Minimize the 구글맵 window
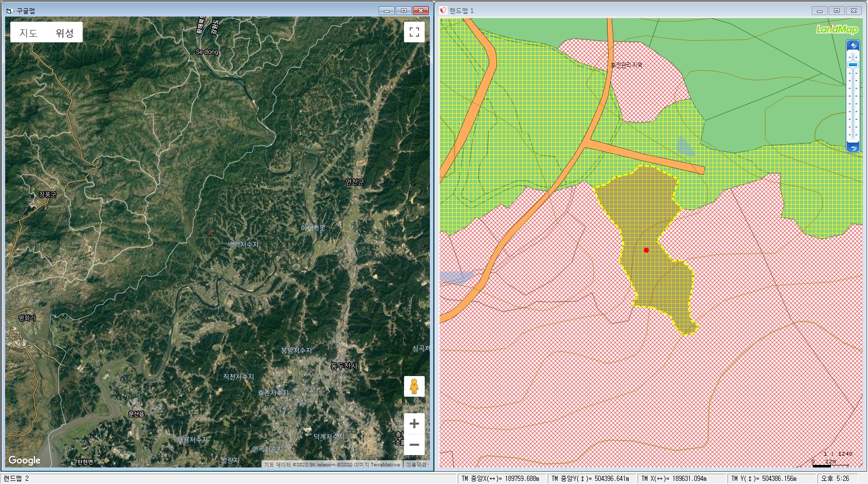 click(x=386, y=10)
